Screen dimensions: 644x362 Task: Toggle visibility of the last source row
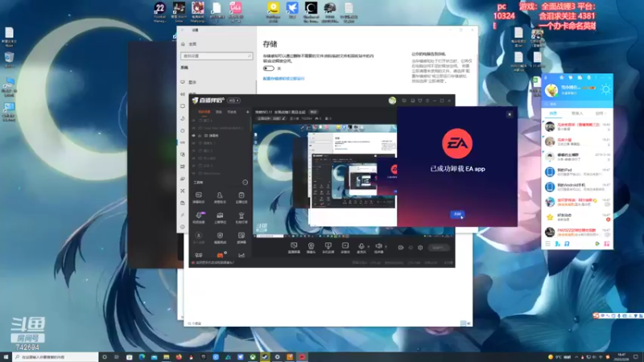click(194, 173)
